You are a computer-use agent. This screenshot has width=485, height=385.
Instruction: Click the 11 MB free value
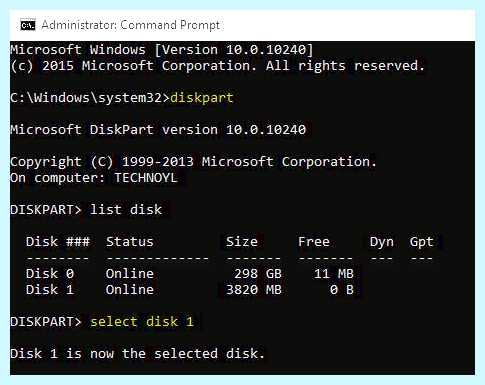[334, 274]
